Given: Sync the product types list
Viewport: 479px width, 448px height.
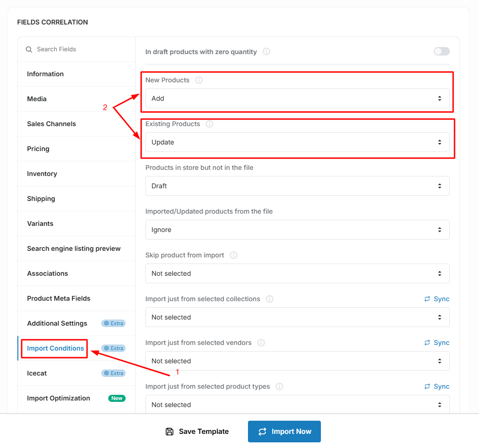Looking at the screenshot, I should [437, 386].
